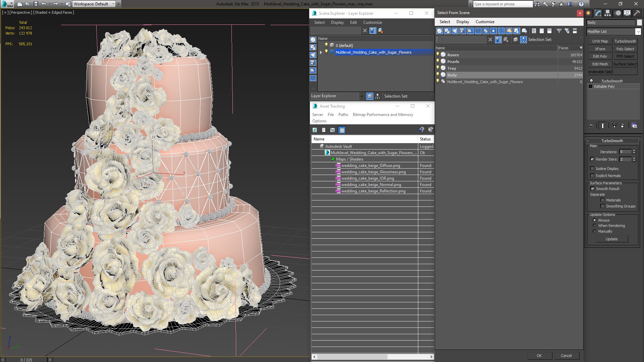The width and height of the screenshot is (644, 362).
Task: Expand Multilevel_Wedding_Cake layer in Layer Explorer
Action: (321, 52)
